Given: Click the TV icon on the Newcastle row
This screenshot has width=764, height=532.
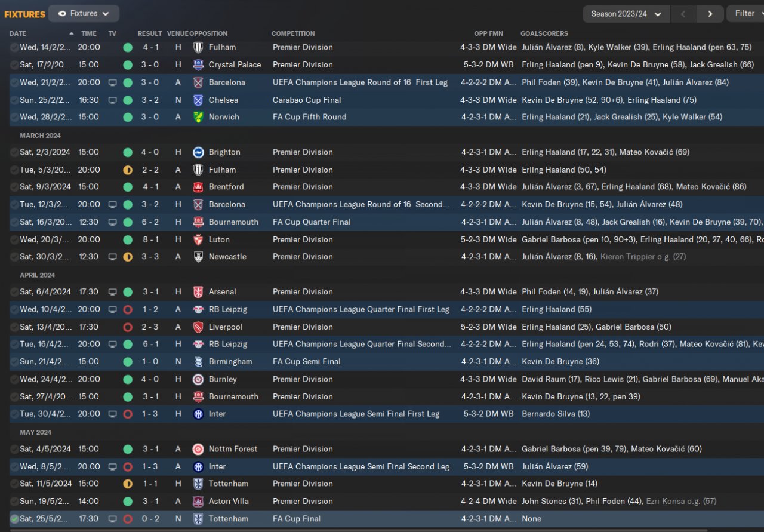Looking at the screenshot, I should tap(112, 257).
